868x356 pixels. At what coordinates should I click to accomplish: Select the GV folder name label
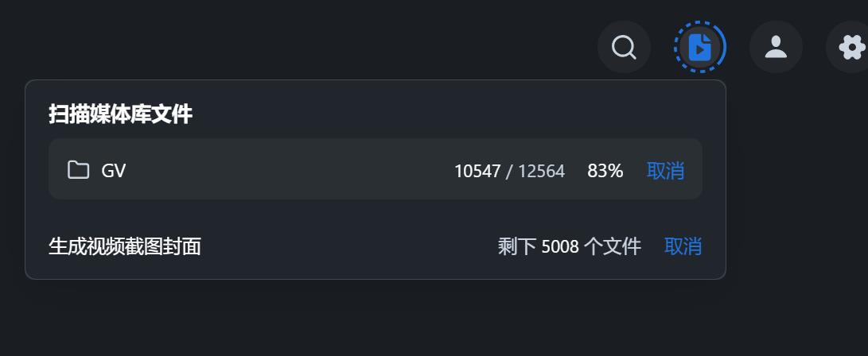coord(114,171)
